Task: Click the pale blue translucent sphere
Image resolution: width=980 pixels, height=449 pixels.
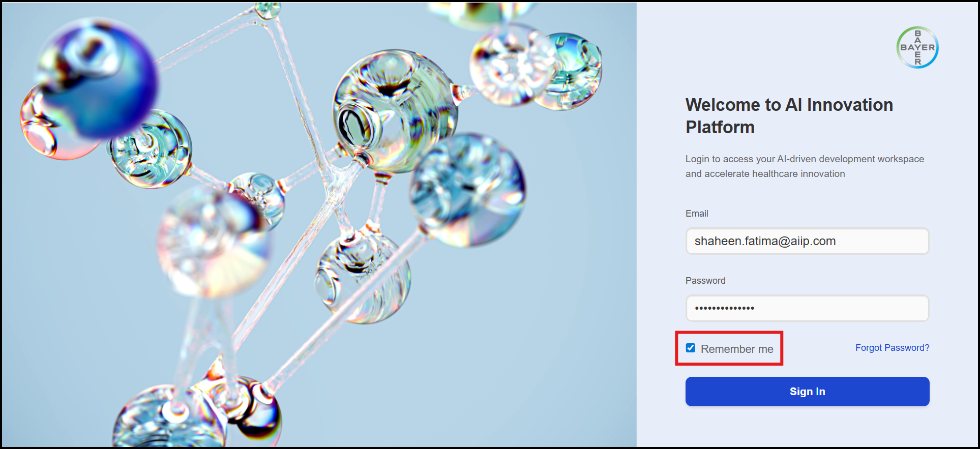Action: click(468, 189)
